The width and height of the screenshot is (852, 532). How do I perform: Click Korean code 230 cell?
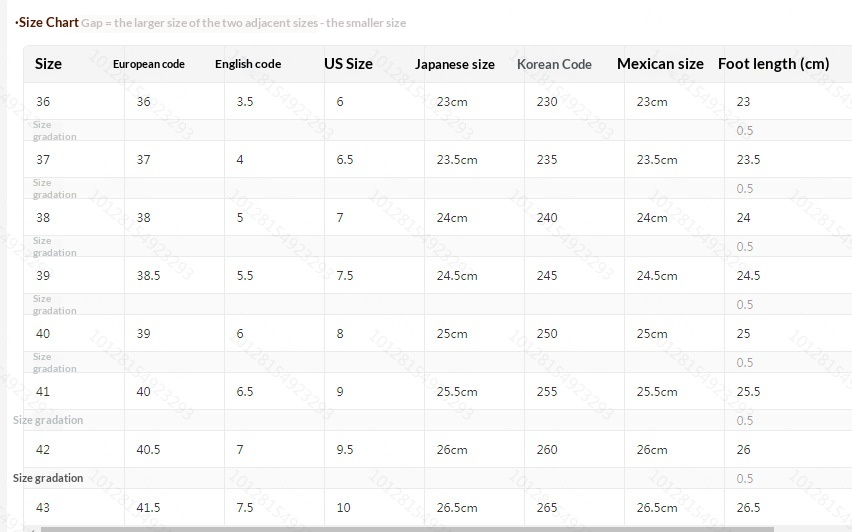(x=547, y=102)
